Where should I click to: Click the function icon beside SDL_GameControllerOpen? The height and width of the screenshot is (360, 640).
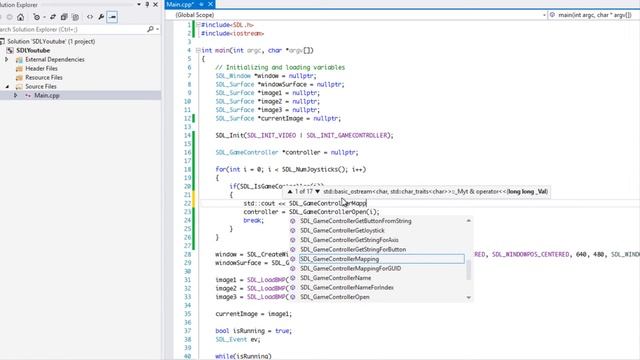click(x=293, y=297)
